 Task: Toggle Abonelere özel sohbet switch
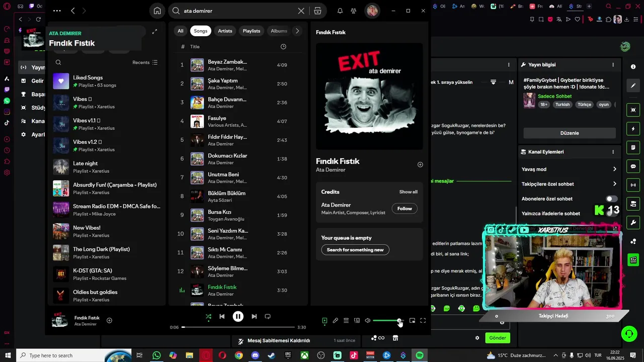point(611,199)
